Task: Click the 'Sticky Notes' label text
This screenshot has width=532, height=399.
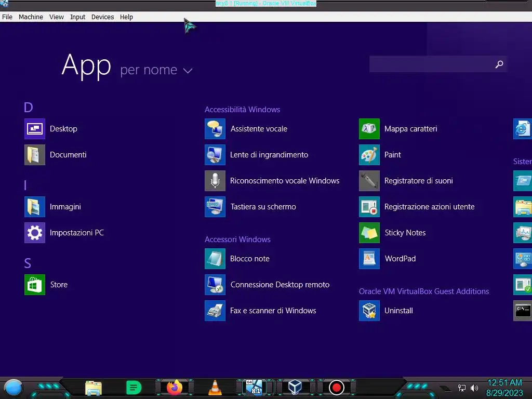Action: click(405, 233)
